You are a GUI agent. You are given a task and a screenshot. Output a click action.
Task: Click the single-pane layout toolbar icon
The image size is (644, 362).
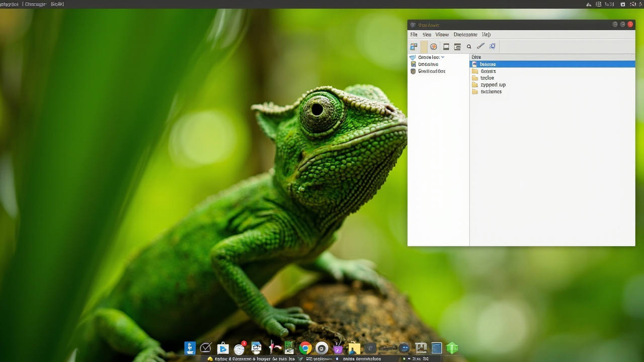point(446,47)
